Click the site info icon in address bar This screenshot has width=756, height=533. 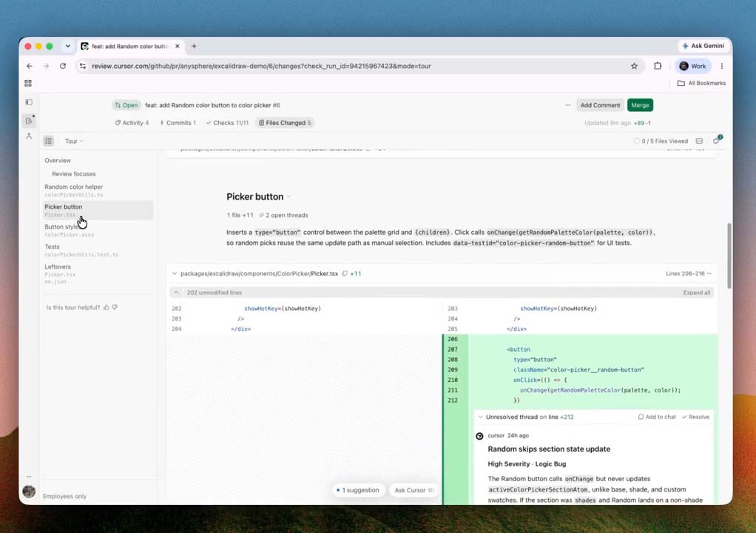(82, 66)
